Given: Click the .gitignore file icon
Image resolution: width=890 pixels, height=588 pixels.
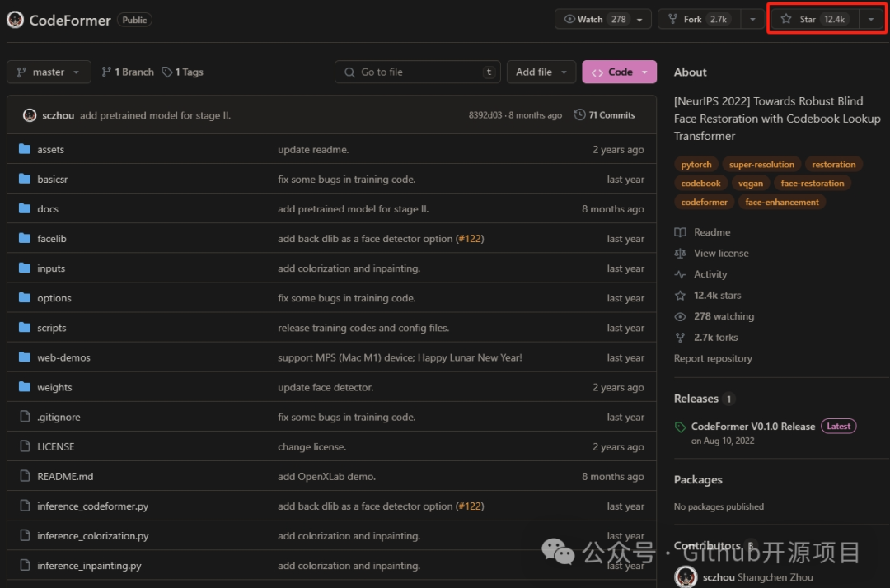Looking at the screenshot, I should click(25, 417).
